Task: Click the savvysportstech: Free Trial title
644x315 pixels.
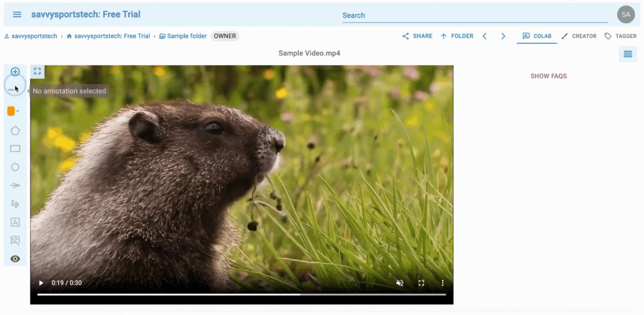Action: [86, 14]
